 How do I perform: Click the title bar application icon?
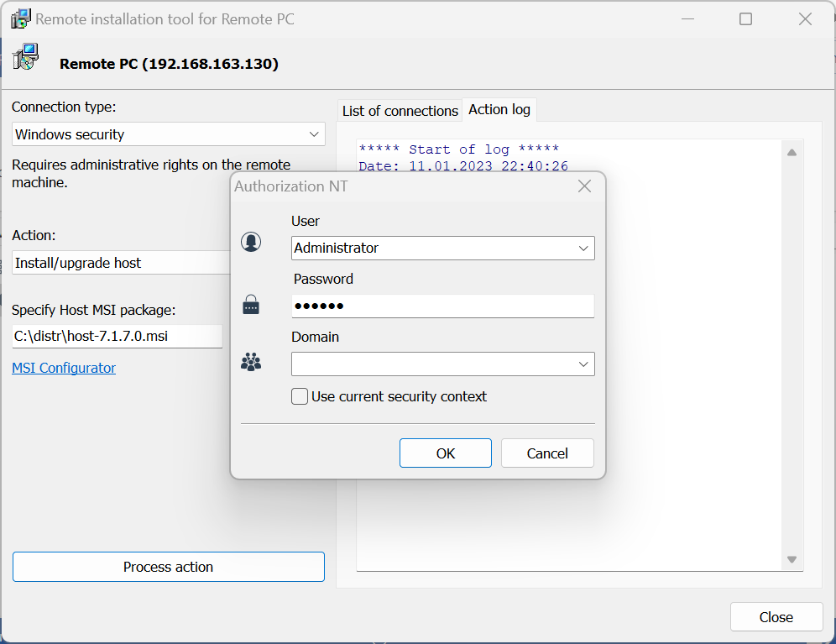coord(20,18)
